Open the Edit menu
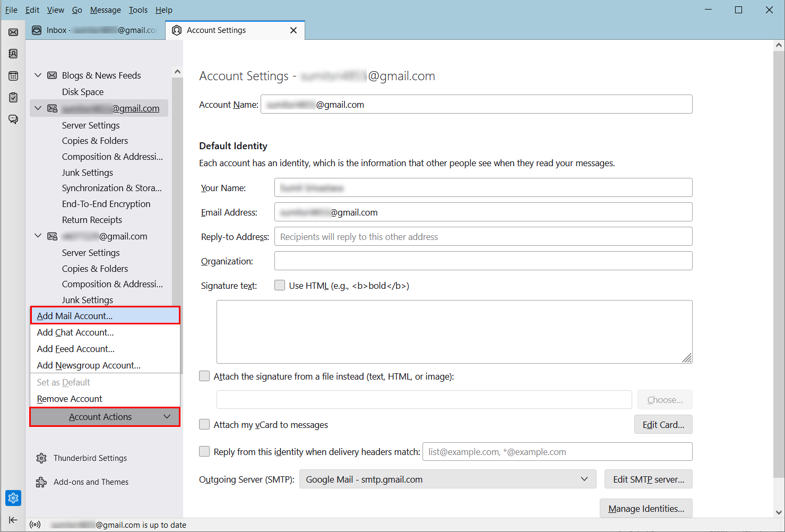 32,10
